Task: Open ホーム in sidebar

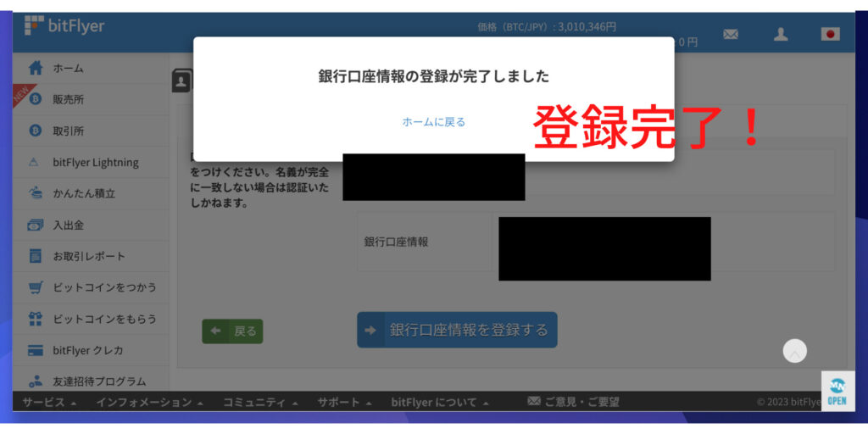Action: 91,69
